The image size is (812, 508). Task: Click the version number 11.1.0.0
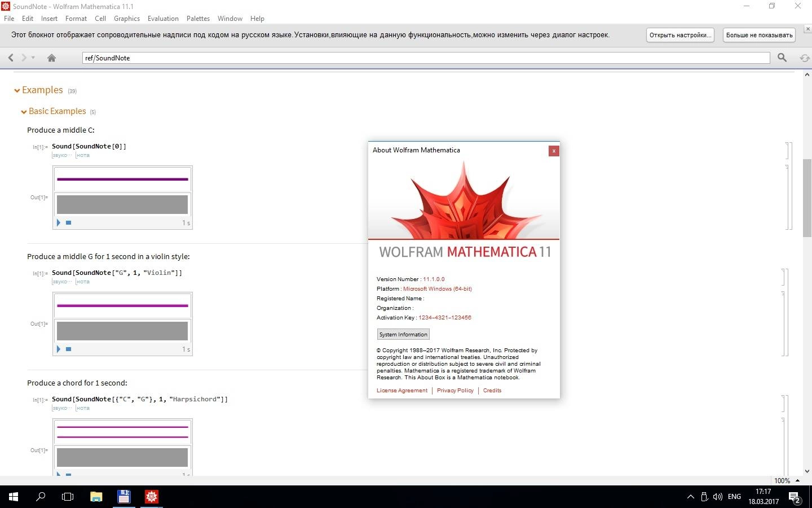coord(434,279)
